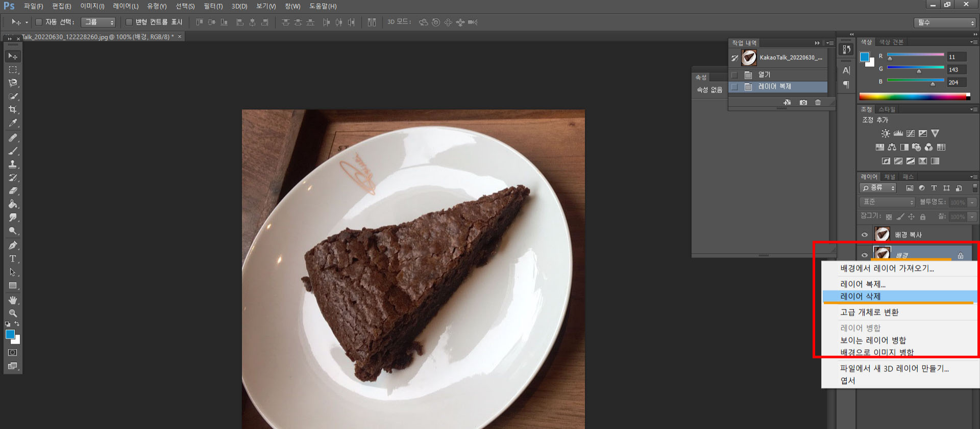
Task: Select 열기 history state
Action: point(778,75)
